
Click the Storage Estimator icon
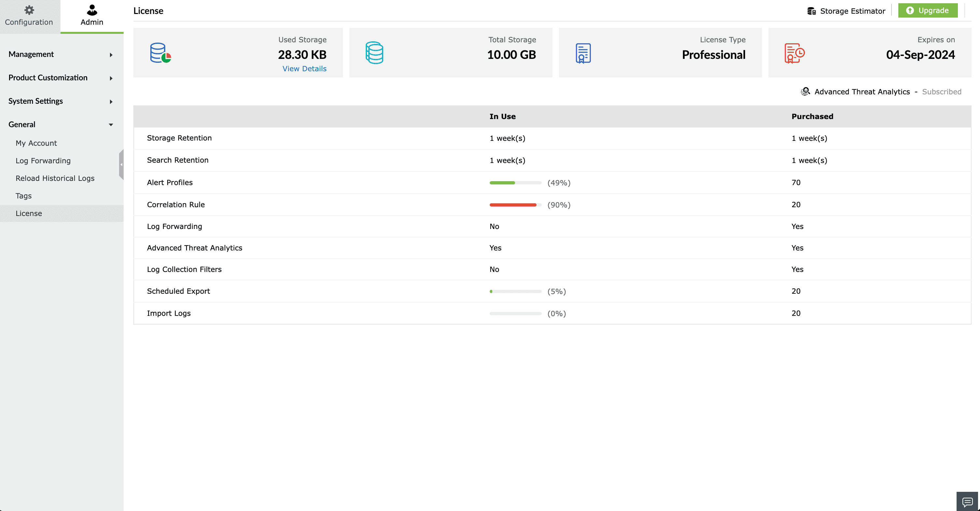pyautogui.click(x=811, y=11)
